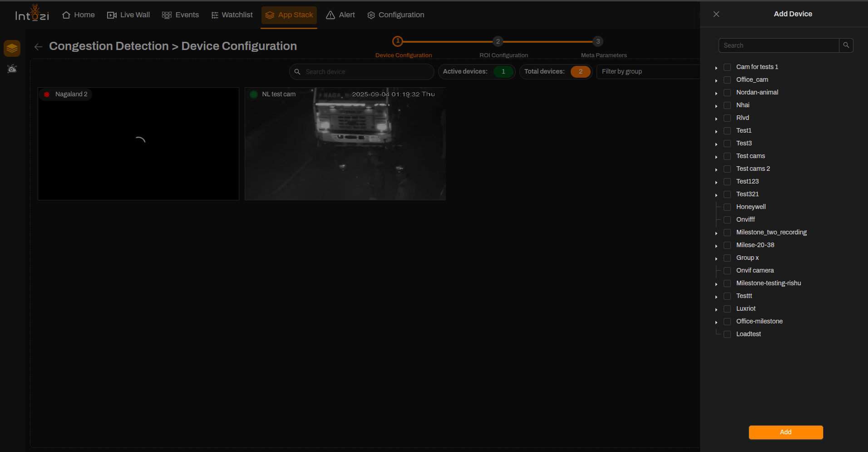Open the Watchlist page
This screenshot has width=868, height=452.
[x=232, y=15]
